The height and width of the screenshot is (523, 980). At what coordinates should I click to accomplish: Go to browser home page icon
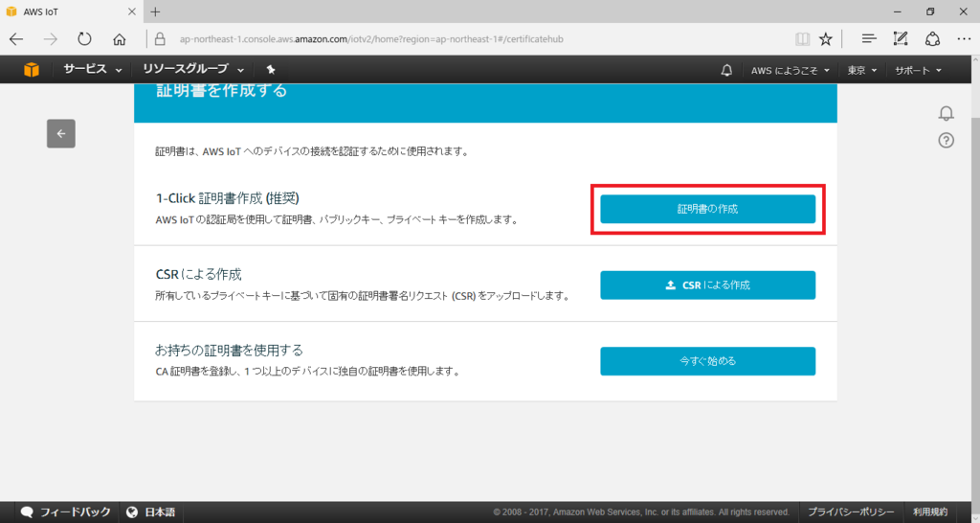tap(119, 38)
